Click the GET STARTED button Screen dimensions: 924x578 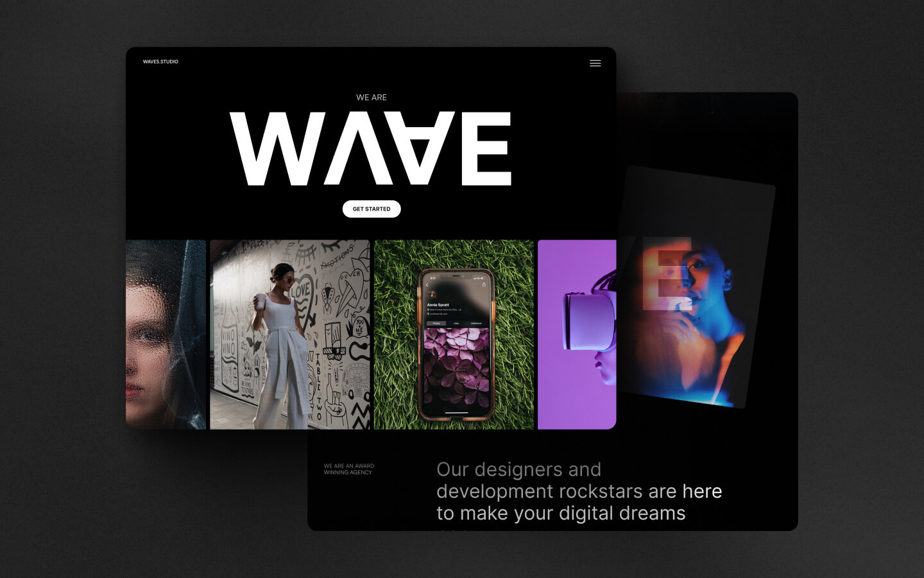(x=372, y=209)
